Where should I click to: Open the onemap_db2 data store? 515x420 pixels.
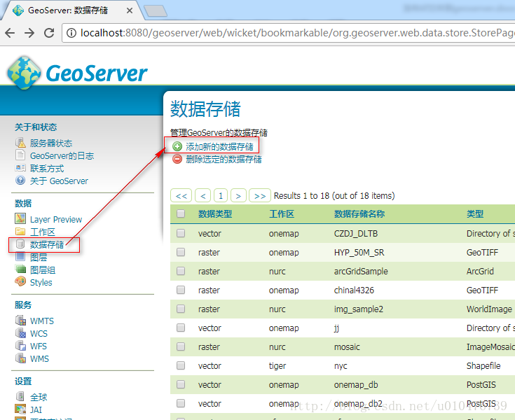358,403
